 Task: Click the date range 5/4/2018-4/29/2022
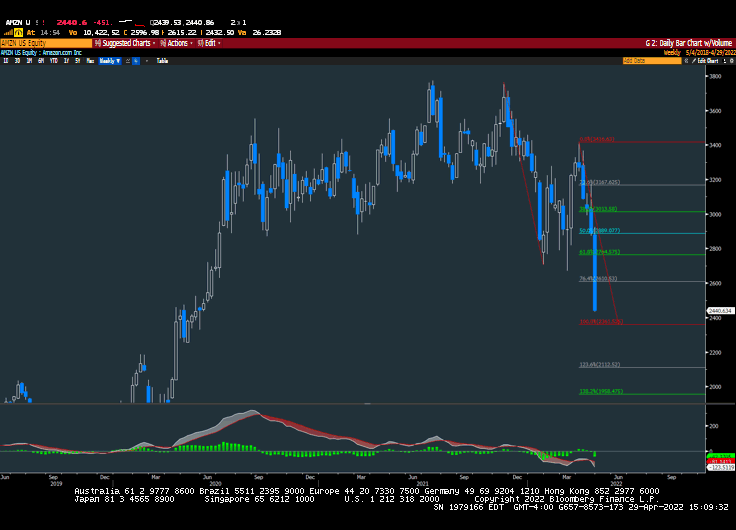(710, 53)
